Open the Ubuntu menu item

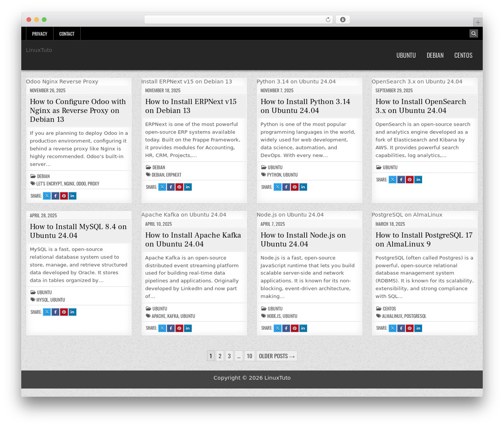click(406, 55)
